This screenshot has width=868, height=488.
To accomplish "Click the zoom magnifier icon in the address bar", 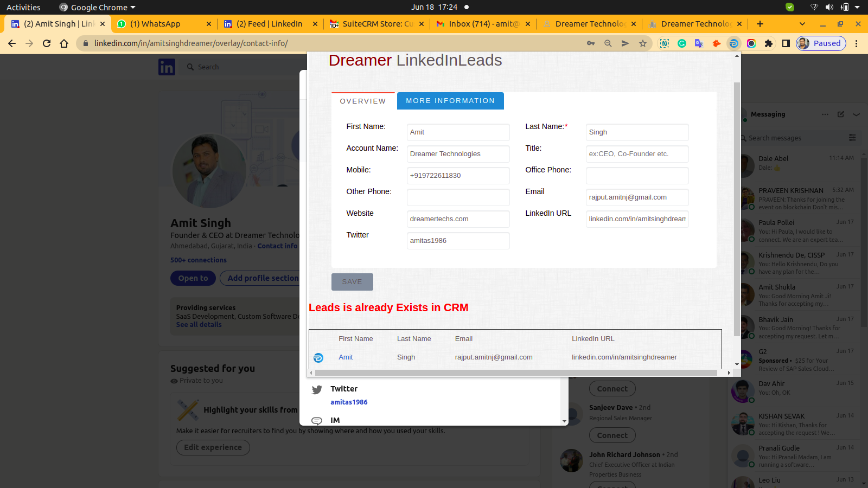I will tap(608, 43).
